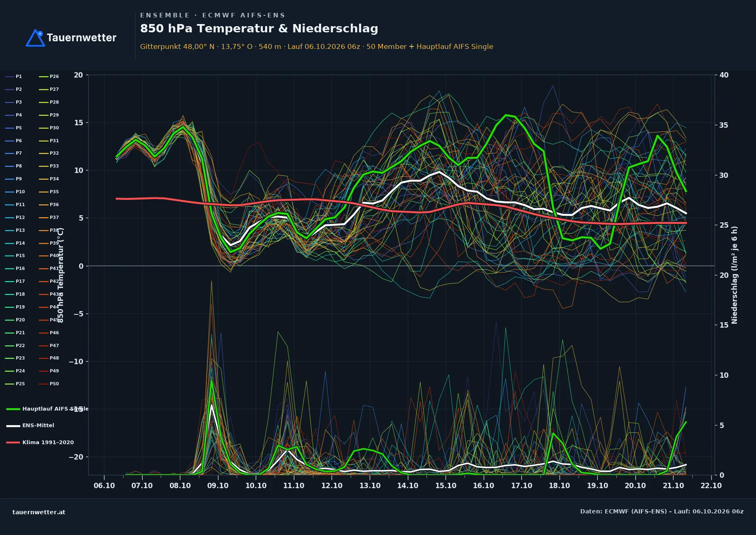Screen dimensions: 756x535
Task: Select legend entry P15
Action: tap(15, 255)
